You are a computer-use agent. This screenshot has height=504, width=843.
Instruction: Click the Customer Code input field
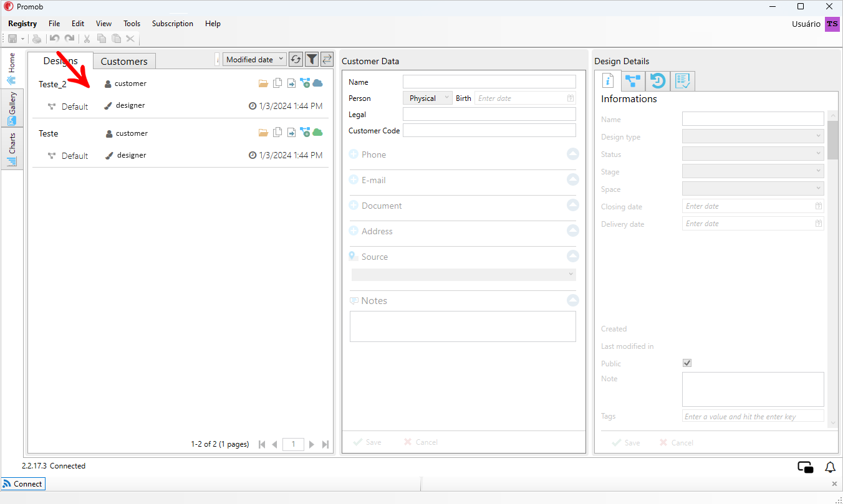click(x=489, y=130)
